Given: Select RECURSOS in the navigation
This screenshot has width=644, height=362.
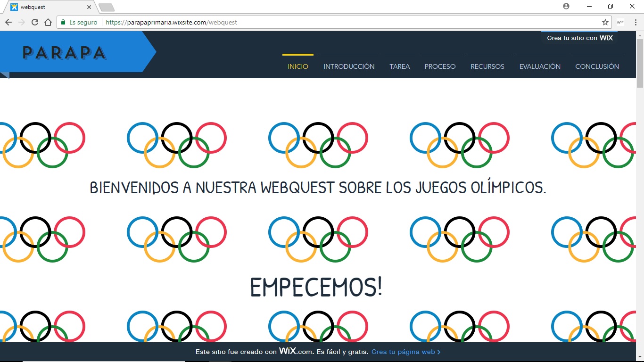Looking at the screenshot, I should coord(487,66).
